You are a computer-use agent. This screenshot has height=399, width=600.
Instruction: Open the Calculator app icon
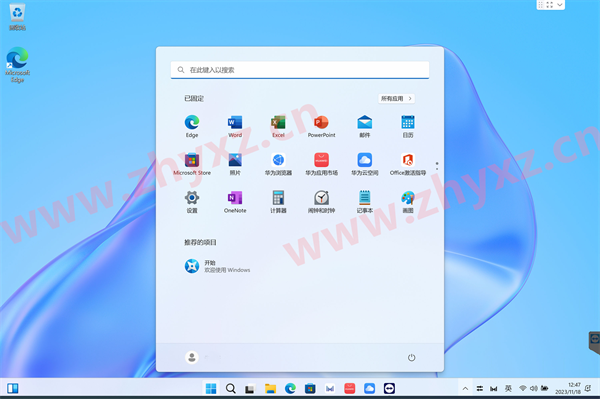pyautogui.click(x=278, y=202)
